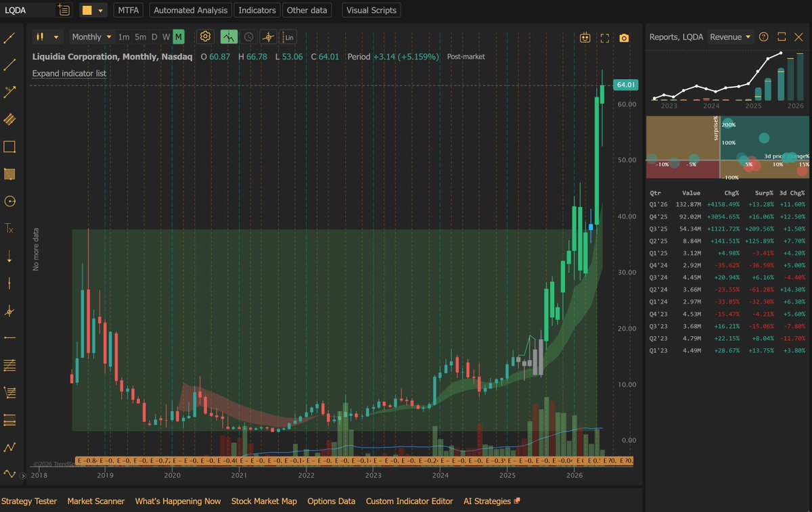Select the down arrow marker tool
This screenshot has height=512, width=812.
coord(9,256)
